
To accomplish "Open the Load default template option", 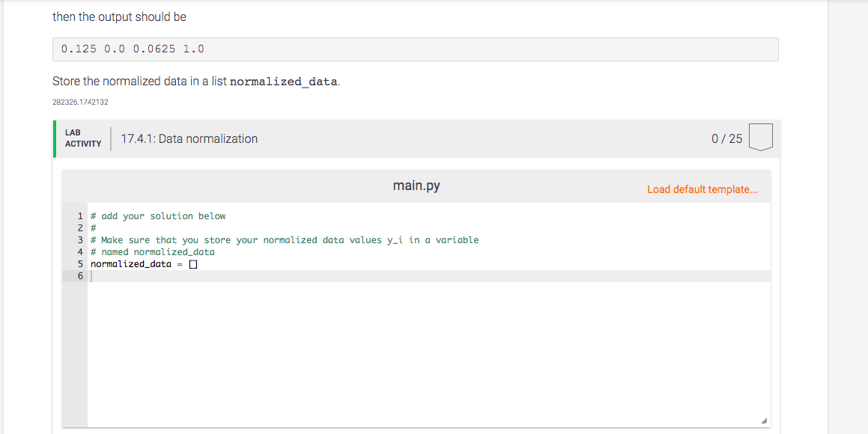I will click(x=702, y=189).
